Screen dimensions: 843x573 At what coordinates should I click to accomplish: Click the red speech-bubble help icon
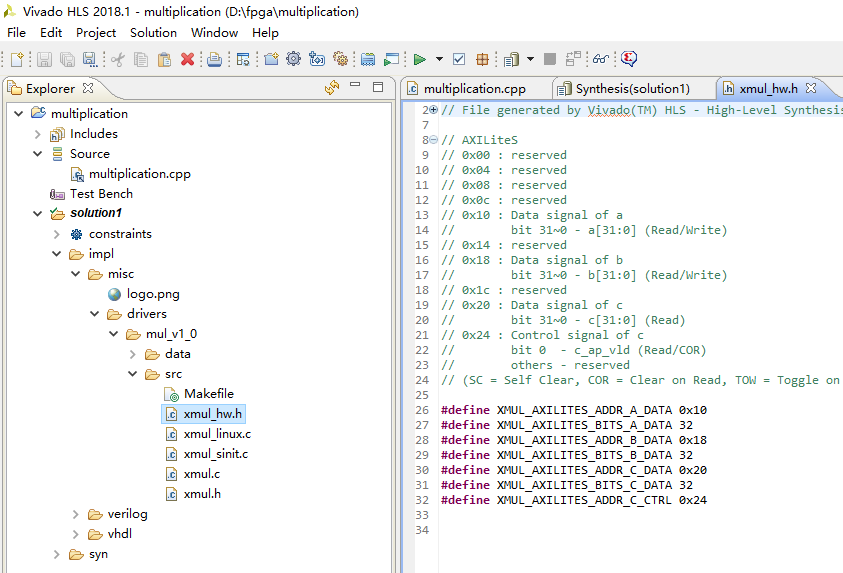(x=628, y=59)
